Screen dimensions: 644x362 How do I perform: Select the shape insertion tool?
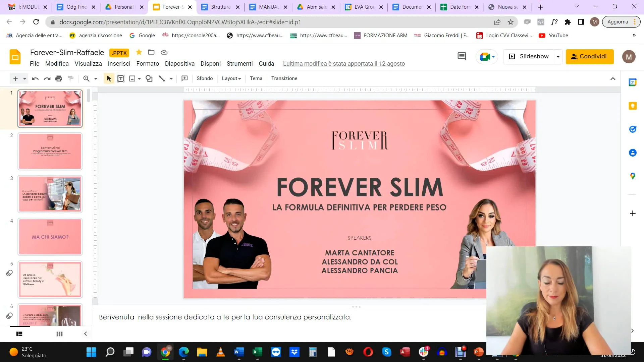click(149, 78)
